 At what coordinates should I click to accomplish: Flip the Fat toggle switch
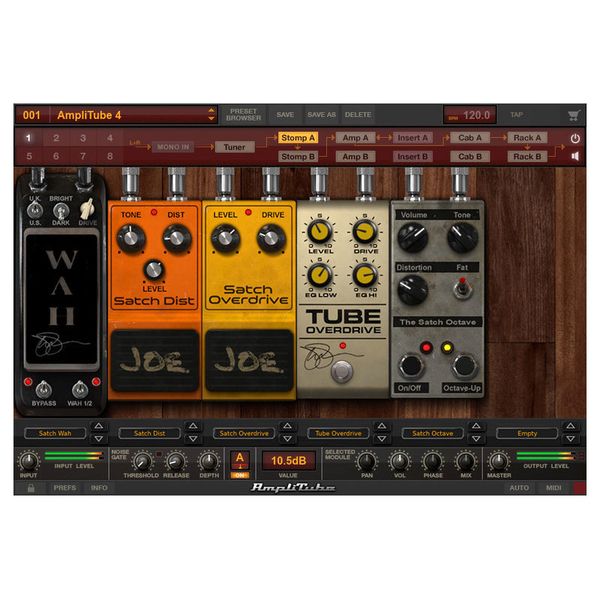tap(462, 289)
